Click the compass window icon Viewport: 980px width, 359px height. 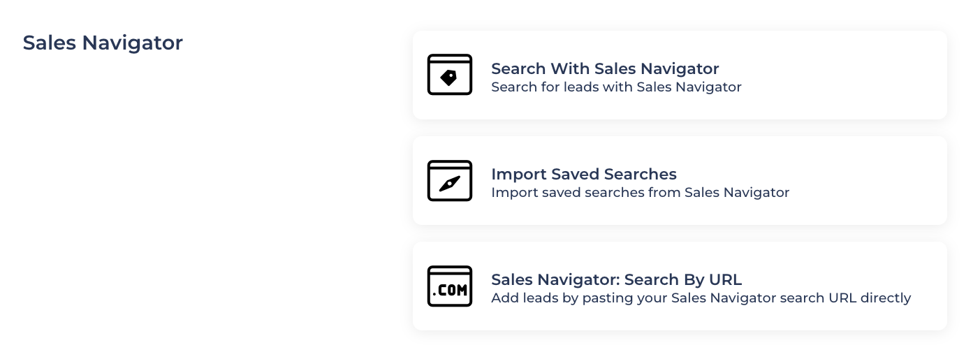pyautogui.click(x=449, y=180)
